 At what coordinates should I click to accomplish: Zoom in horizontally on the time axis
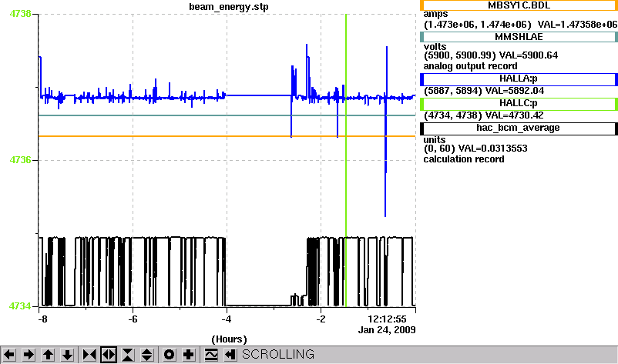click(x=89, y=355)
